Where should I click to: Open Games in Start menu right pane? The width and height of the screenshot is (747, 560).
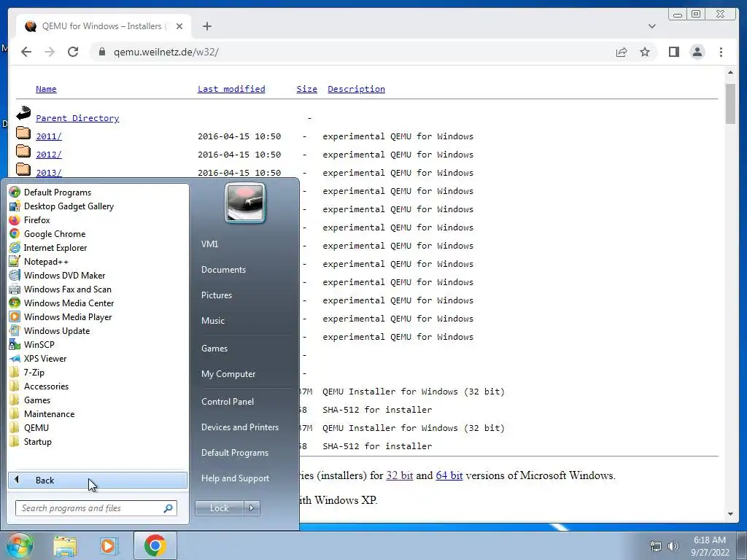pyautogui.click(x=214, y=348)
